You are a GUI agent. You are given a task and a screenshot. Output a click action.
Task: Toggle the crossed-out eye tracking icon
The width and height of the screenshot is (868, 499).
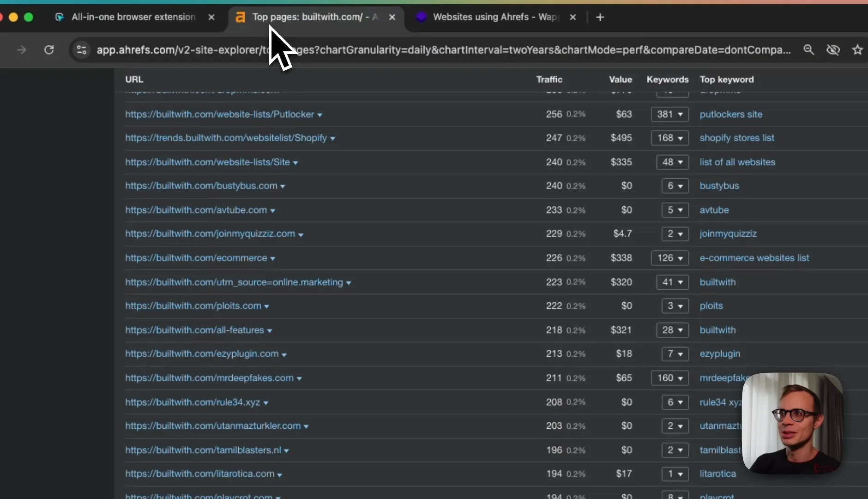(833, 50)
